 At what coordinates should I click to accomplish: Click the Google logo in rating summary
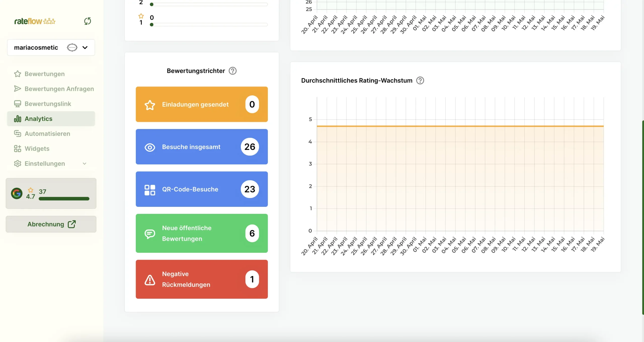pyautogui.click(x=17, y=193)
